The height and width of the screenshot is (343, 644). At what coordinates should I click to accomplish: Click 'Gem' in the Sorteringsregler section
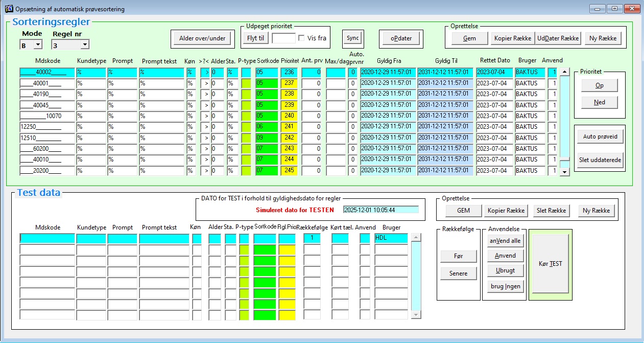(x=469, y=38)
